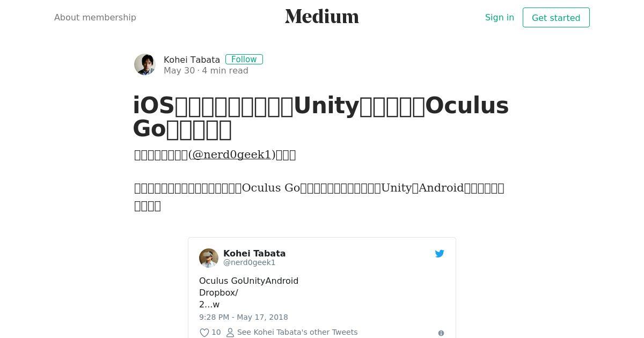Image resolution: width=644 pixels, height=338 pixels.
Task: Open Kohei Tabata's author avatar
Action: [x=145, y=64]
